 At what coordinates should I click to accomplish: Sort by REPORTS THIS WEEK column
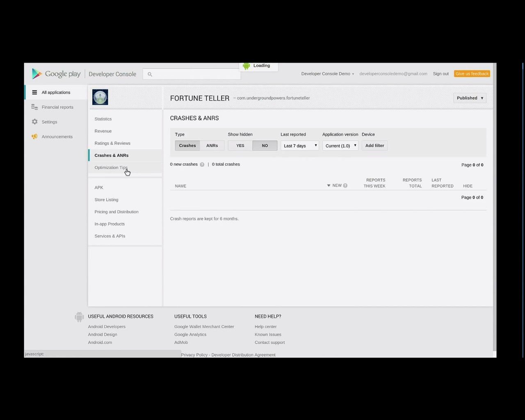374,183
